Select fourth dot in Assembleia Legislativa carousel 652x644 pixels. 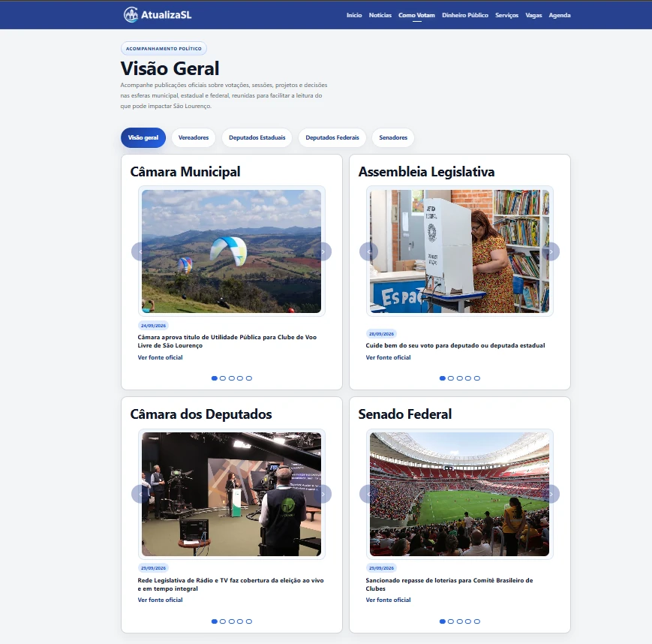[468, 378]
